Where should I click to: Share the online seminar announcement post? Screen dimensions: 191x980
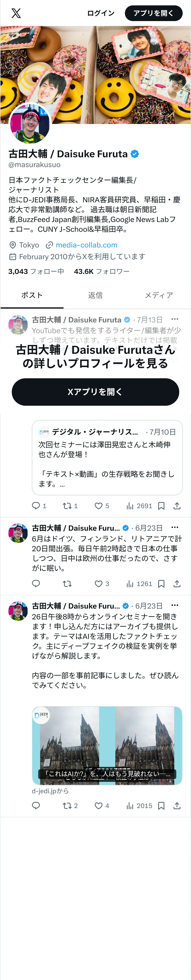177,805
